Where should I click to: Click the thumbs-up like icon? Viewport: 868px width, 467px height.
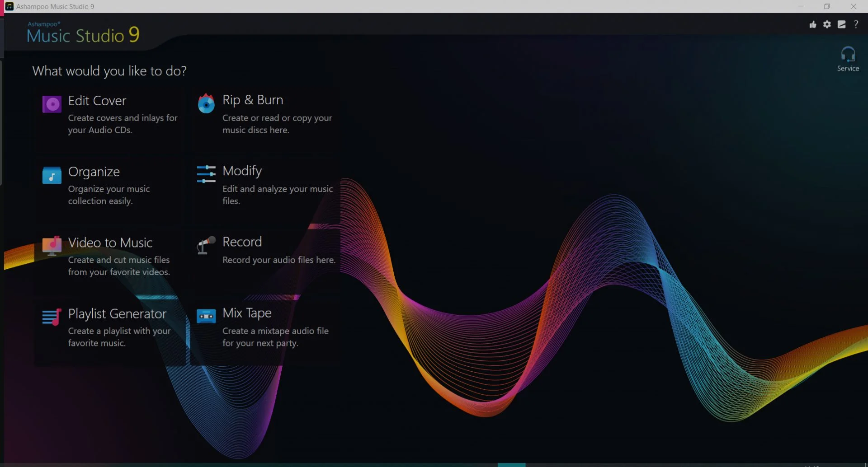click(813, 24)
